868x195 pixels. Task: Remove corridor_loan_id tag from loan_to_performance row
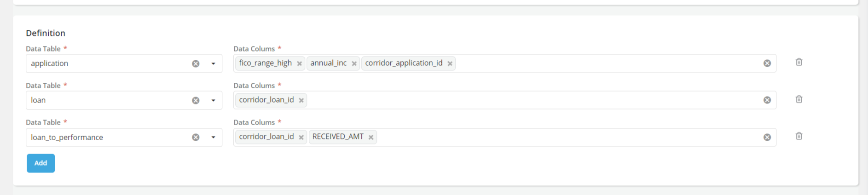click(x=301, y=137)
